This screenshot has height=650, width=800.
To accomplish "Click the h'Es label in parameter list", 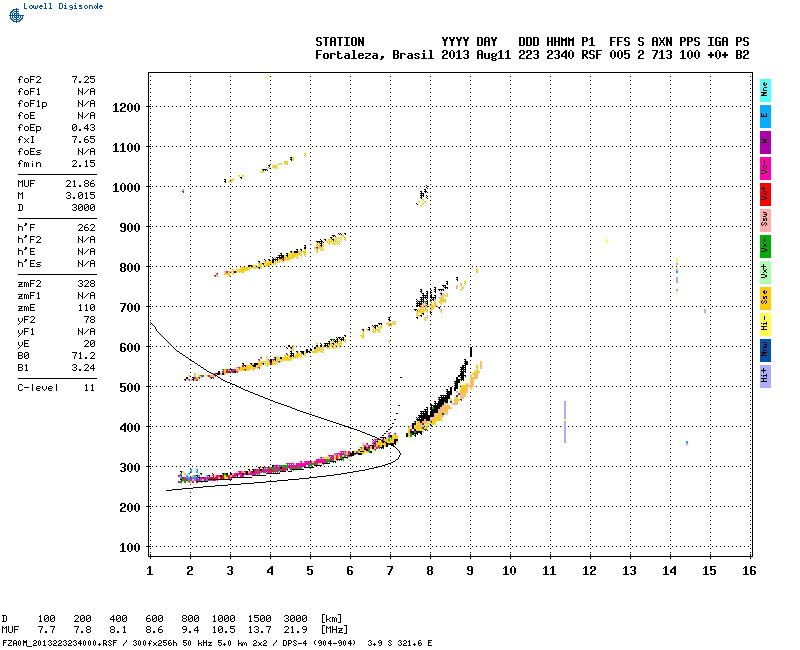I will tap(29, 264).
